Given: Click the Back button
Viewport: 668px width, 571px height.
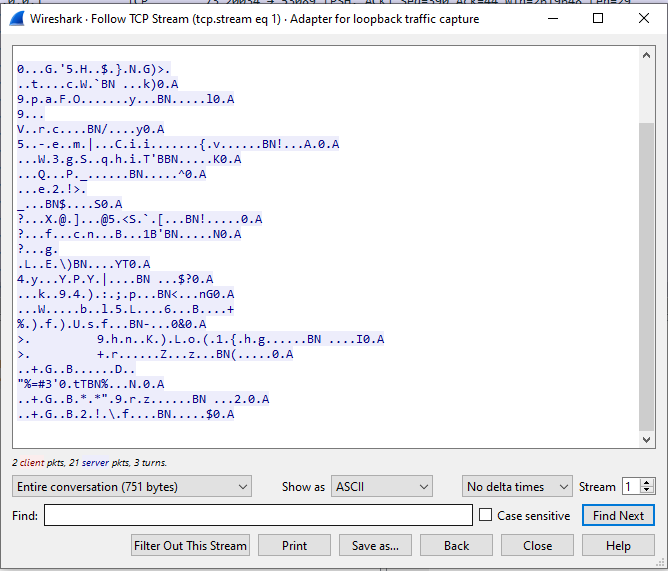Looking at the screenshot, I should point(456,546).
